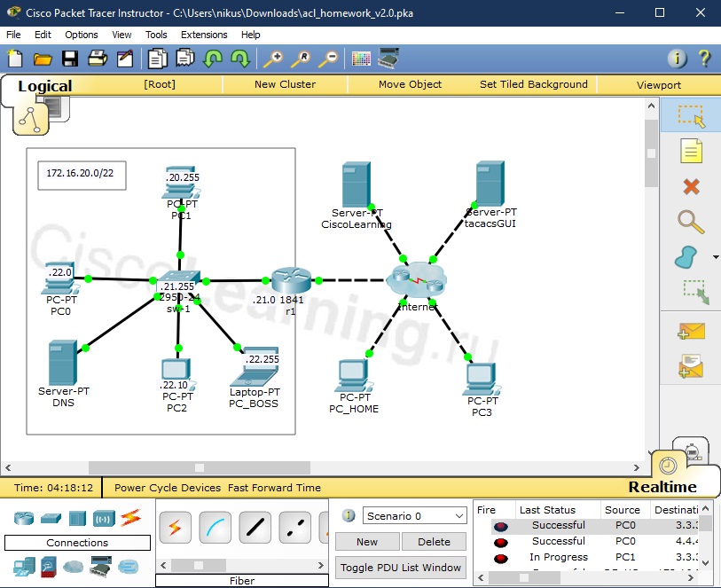This screenshot has width=721, height=588.
Task: Show network information with the i icon
Action: coord(677,59)
